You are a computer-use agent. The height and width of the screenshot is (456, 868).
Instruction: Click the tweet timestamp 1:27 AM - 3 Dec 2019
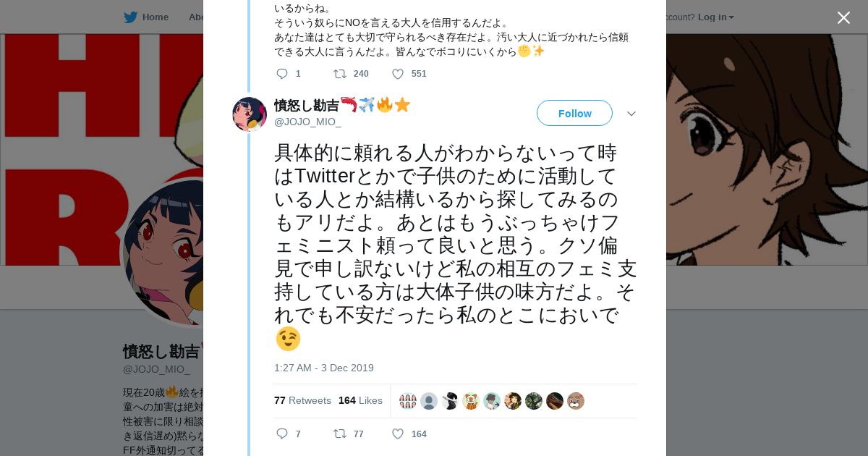pyautogui.click(x=323, y=368)
